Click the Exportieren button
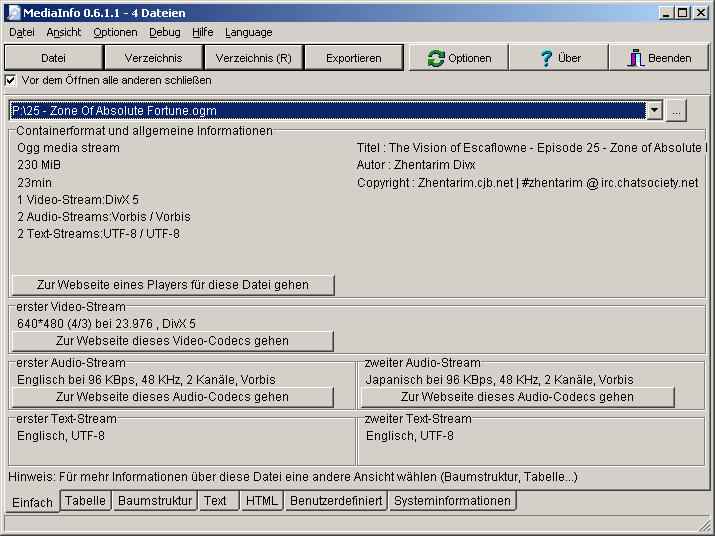 point(353,58)
